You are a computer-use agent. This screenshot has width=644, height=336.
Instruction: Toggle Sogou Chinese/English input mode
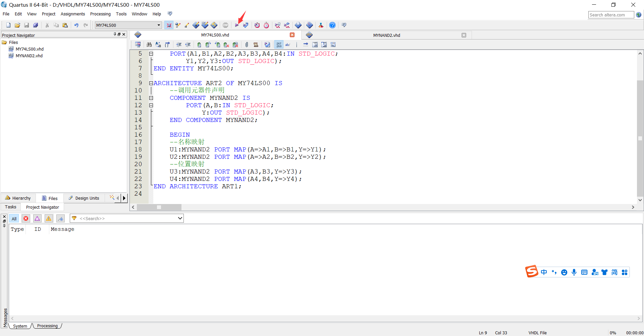544,272
